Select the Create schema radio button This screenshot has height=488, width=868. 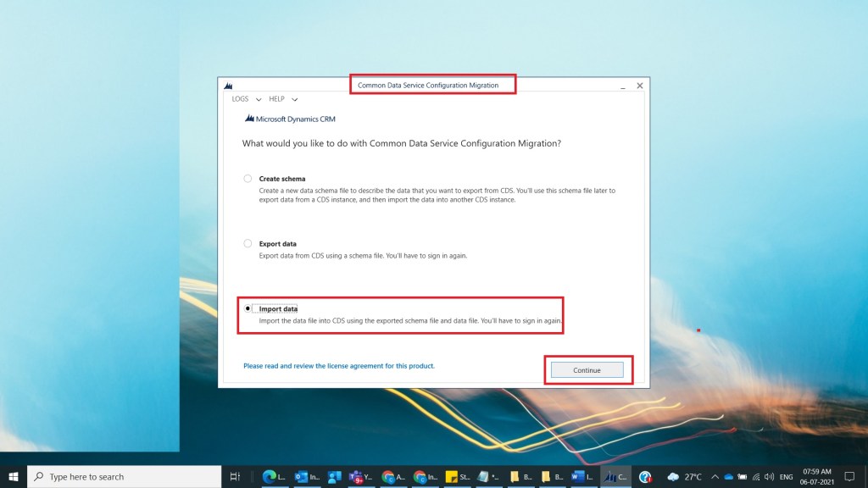coord(248,179)
